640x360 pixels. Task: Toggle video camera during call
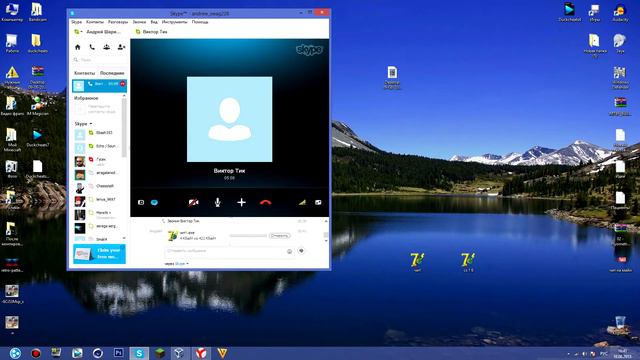(x=193, y=202)
